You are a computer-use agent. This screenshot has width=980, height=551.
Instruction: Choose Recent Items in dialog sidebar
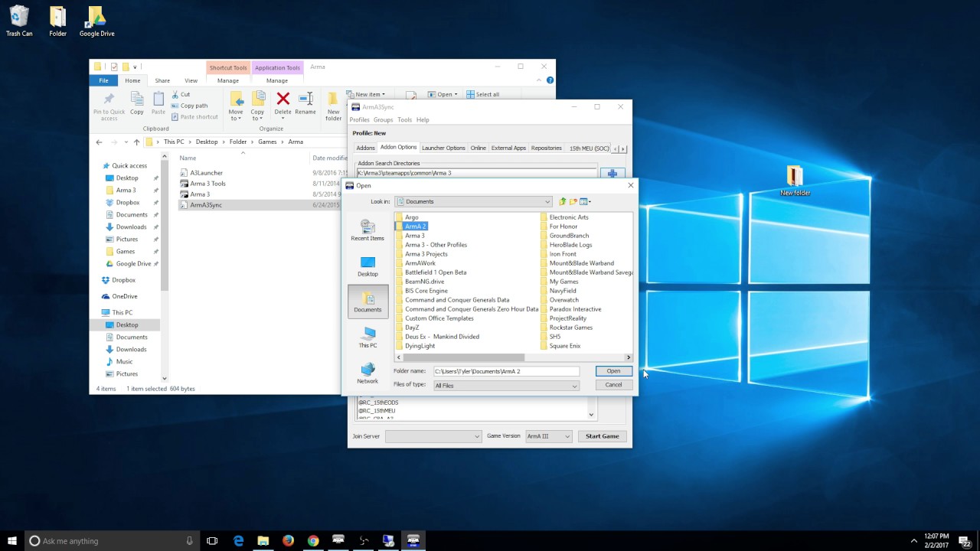coord(367,230)
